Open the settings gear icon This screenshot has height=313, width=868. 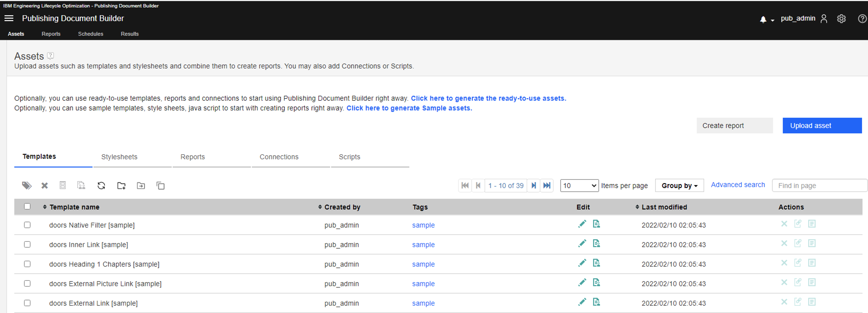(x=841, y=19)
